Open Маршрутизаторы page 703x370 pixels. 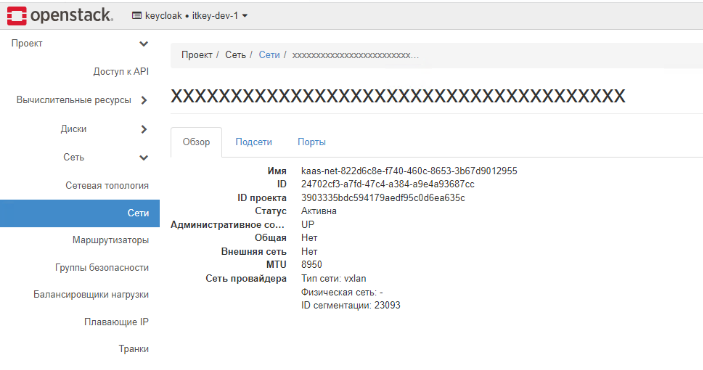tap(110, 240)
